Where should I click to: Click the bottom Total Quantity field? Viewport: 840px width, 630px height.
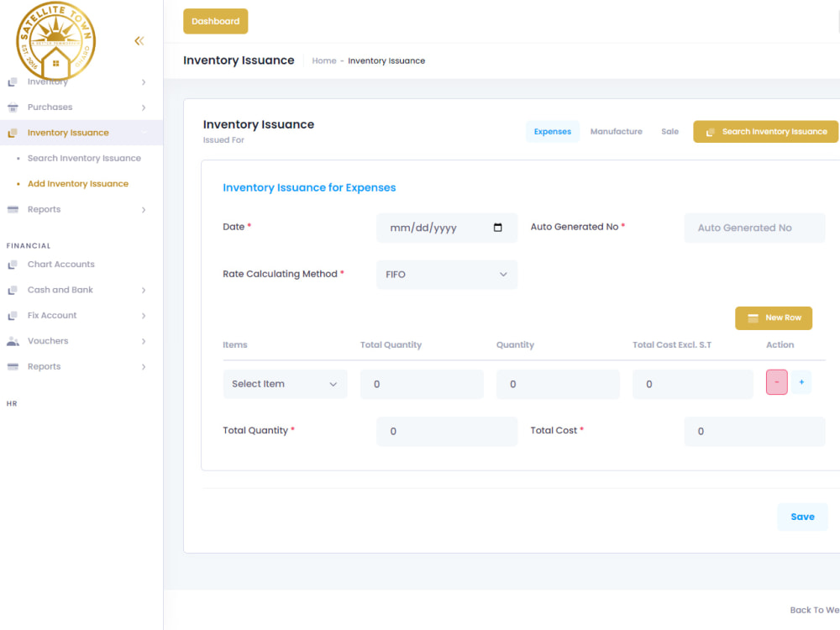[447, 431]
